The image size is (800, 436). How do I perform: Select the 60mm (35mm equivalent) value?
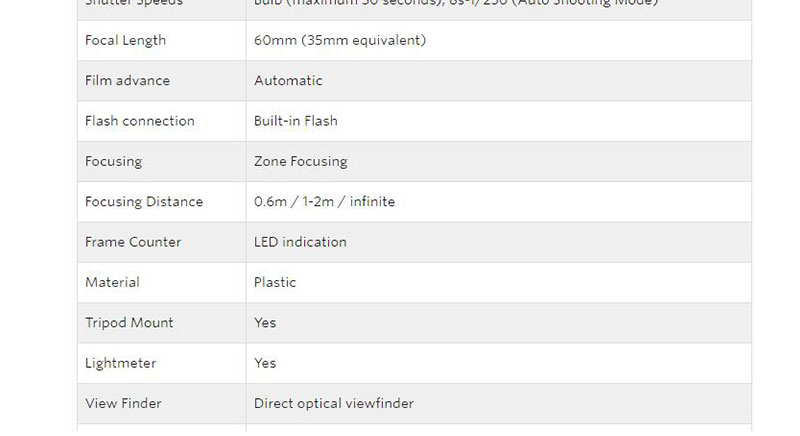click(x=340, y=41)
